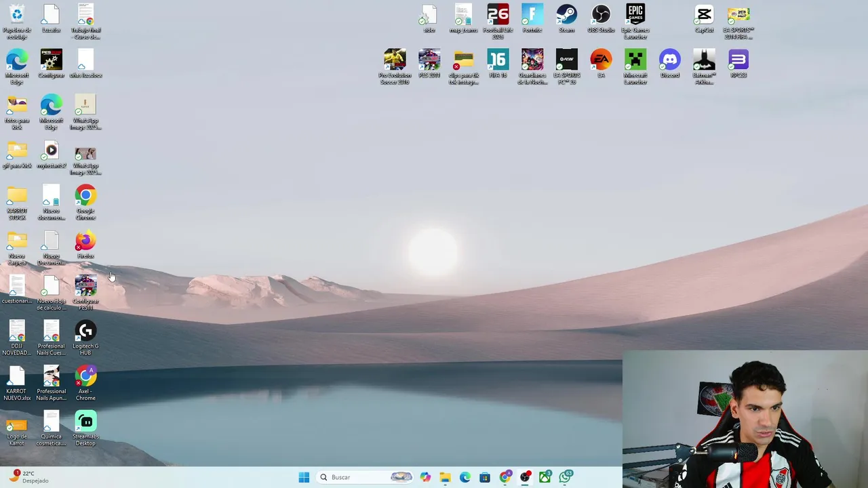Launch FIFA 16 shortcut
This screenshot has width=868, height=488.
click(x=498, y=63)
